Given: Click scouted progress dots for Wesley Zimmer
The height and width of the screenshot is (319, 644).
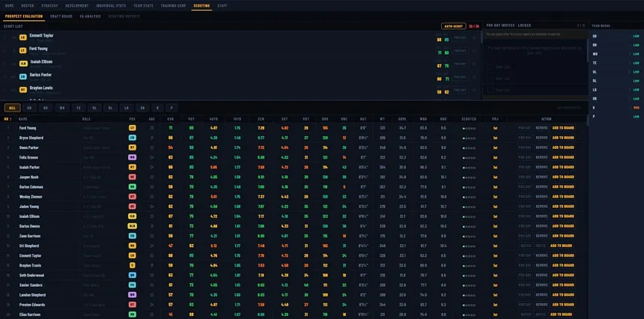Looking at the screenshot, I should click(469, 197).
